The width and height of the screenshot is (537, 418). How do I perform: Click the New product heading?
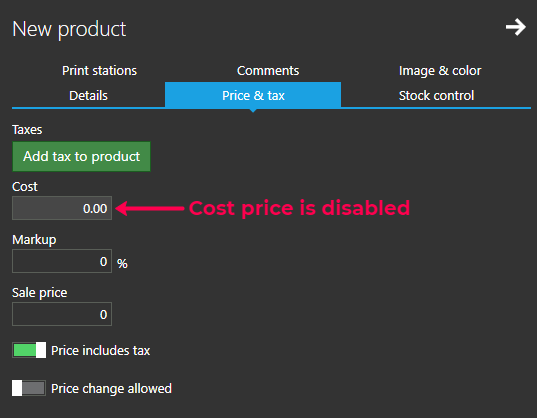(69, 29)
